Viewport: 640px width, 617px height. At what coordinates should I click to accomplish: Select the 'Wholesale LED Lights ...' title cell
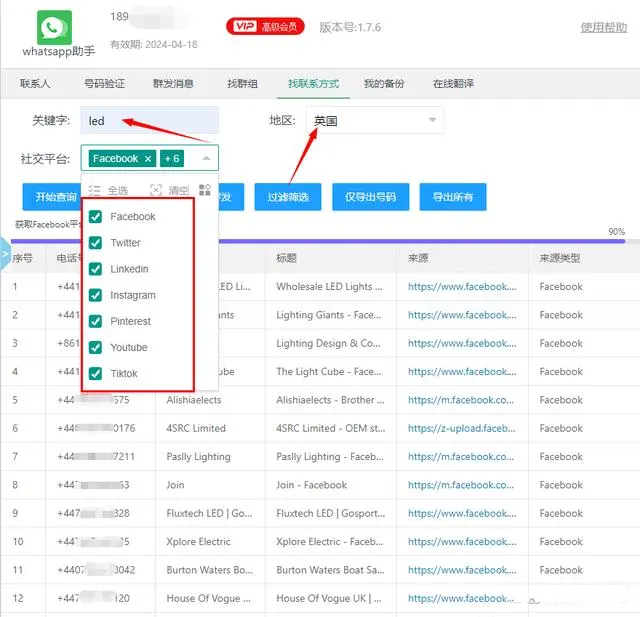point(329,287)
